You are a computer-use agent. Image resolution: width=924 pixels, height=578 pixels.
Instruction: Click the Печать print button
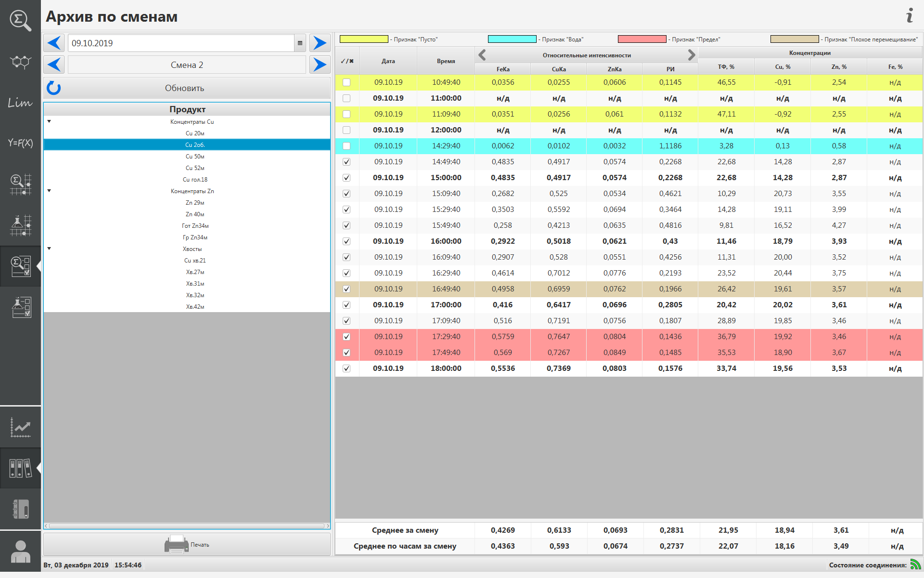click(x=187, y=545)
